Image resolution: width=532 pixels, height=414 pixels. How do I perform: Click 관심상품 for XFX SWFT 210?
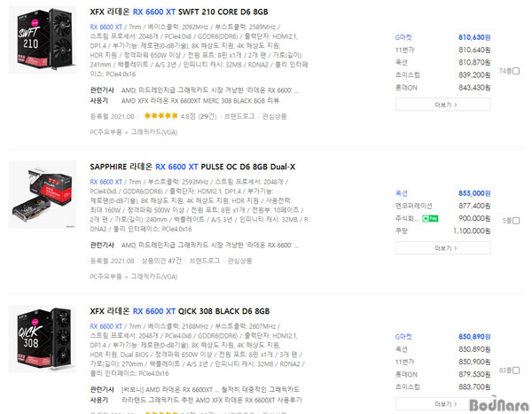click(x=274, y=116)
